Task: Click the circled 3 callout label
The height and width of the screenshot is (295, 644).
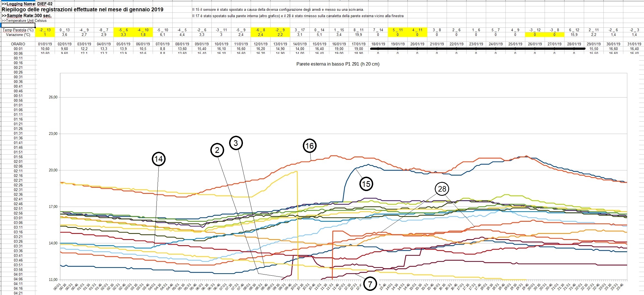Action: pyautogui.click(x=236, y=143)
